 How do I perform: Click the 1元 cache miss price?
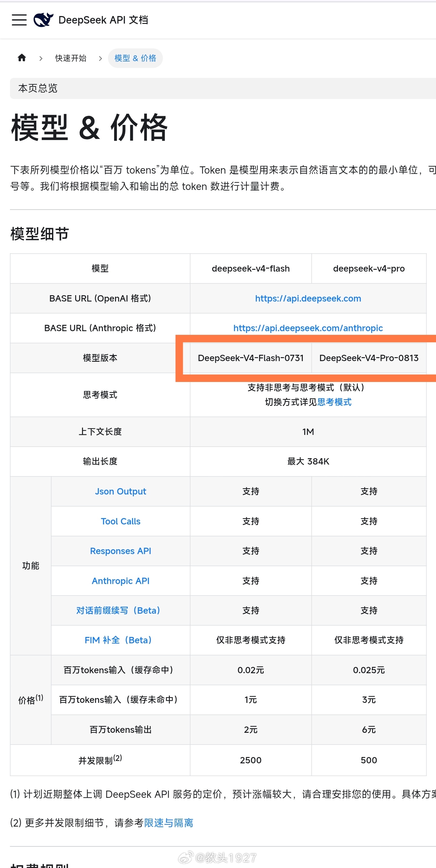(251, 700)
